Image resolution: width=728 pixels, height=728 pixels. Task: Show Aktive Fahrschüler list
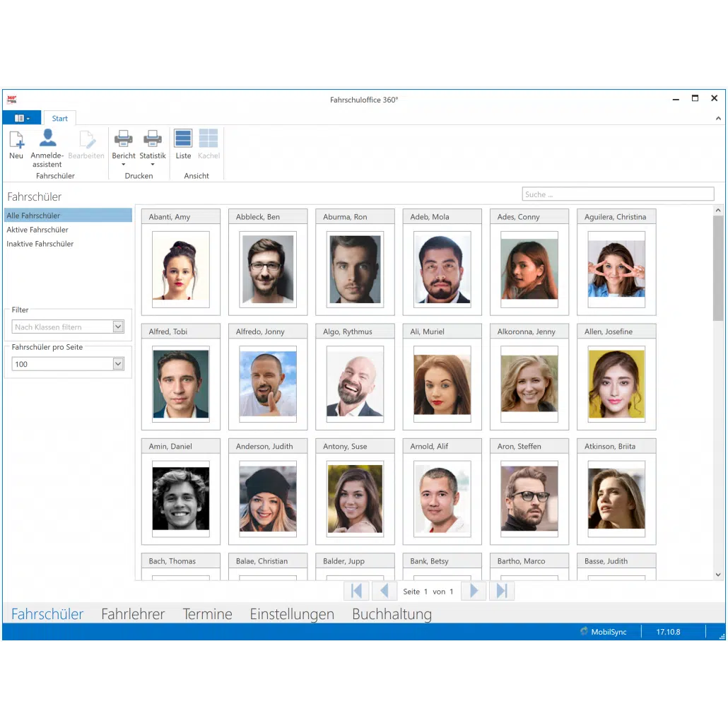(37, 230)
